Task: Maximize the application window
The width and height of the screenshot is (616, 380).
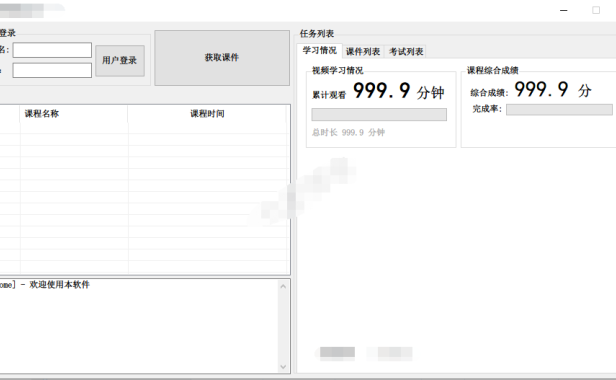Action: 596,10
